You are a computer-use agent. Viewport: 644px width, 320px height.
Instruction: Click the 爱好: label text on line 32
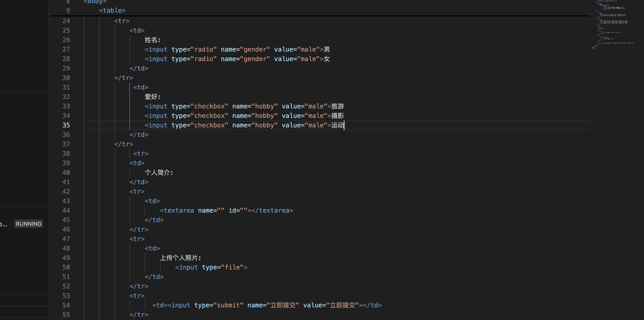[x=152, y=97]
